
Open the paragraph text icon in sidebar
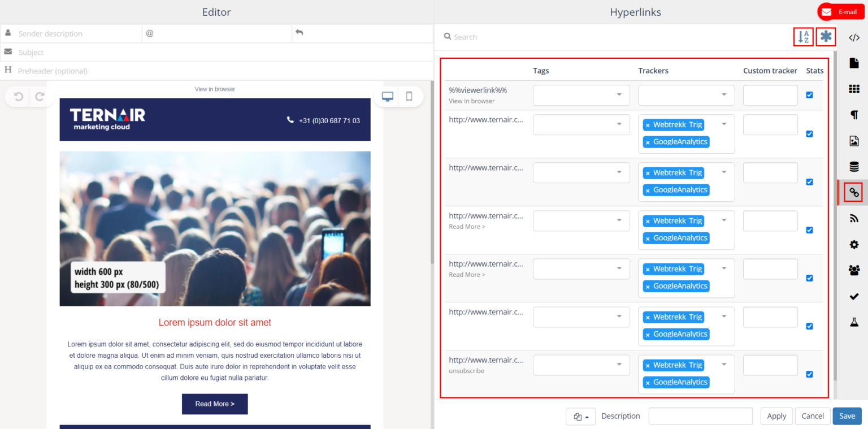[854, 115]
